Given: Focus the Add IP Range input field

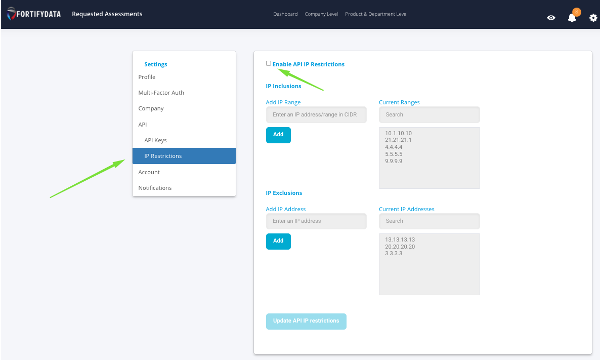Looking at the screenshot, I should click(316, 115).
